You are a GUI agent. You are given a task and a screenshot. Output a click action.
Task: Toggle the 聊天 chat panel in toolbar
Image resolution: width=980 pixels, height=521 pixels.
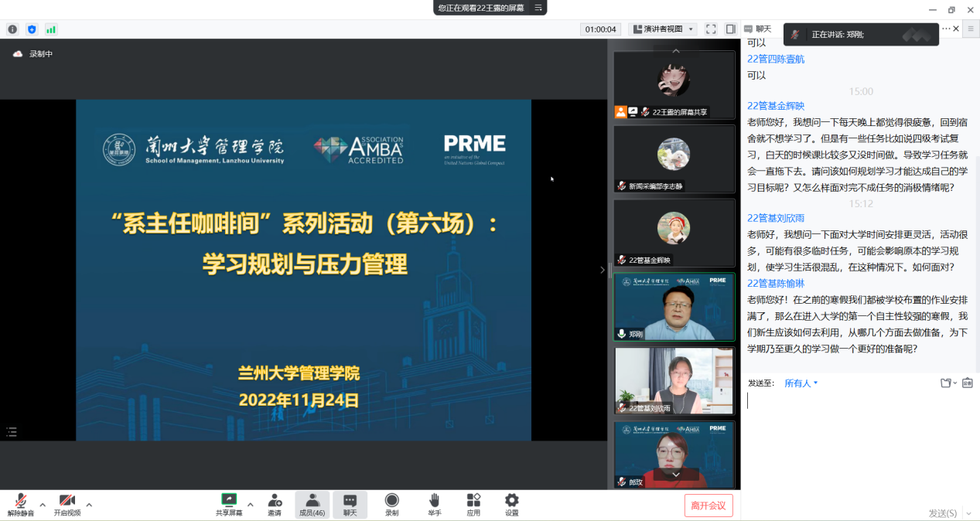click(350, 505)
